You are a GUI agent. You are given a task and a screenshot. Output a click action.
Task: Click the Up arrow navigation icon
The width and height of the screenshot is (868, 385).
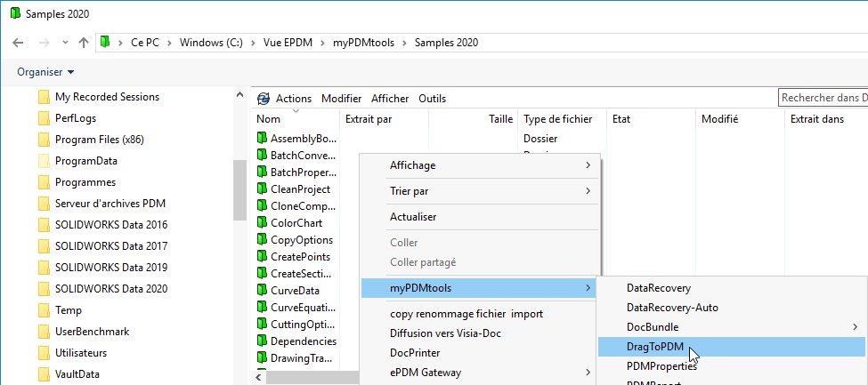(84, 43)
